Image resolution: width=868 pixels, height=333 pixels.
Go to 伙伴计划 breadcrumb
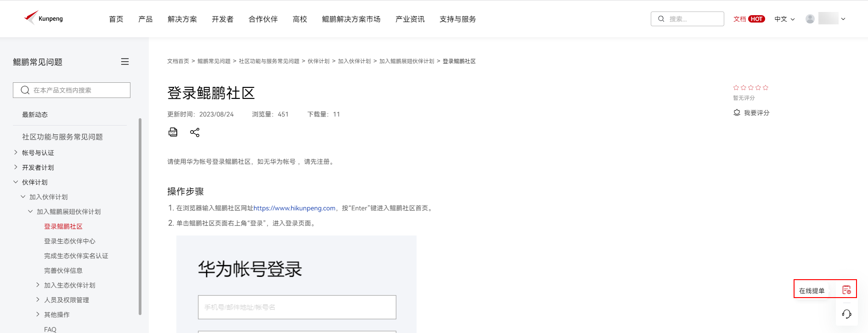[319, 61]
